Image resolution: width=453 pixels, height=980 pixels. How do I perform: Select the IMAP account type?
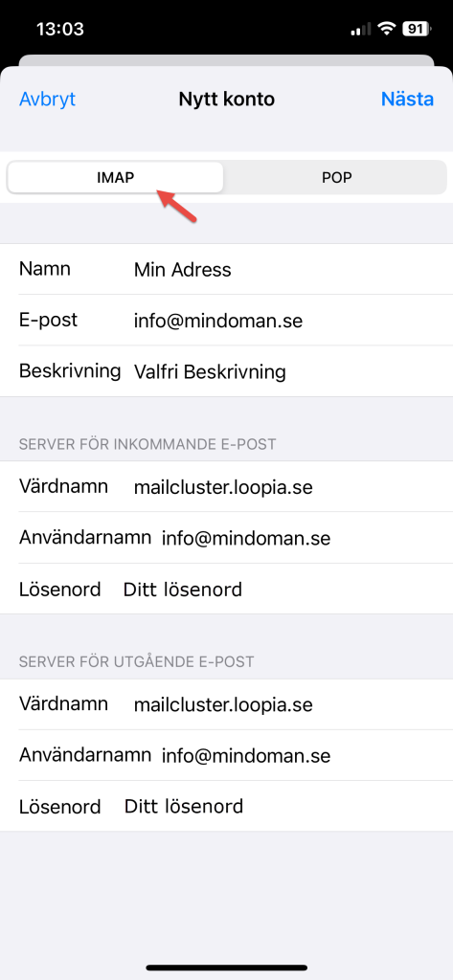[115, 177]
